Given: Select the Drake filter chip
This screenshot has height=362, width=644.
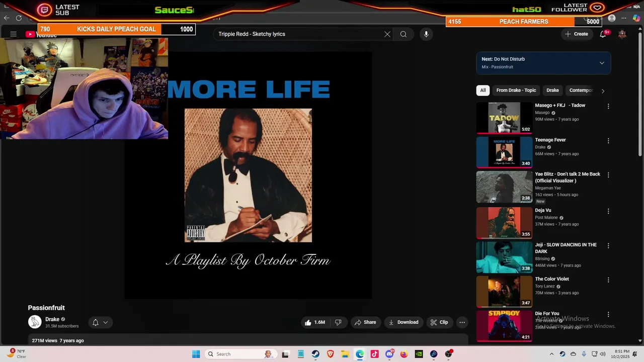Looking at the screenshot, I should pyautogui.click(x=552, y=90).
